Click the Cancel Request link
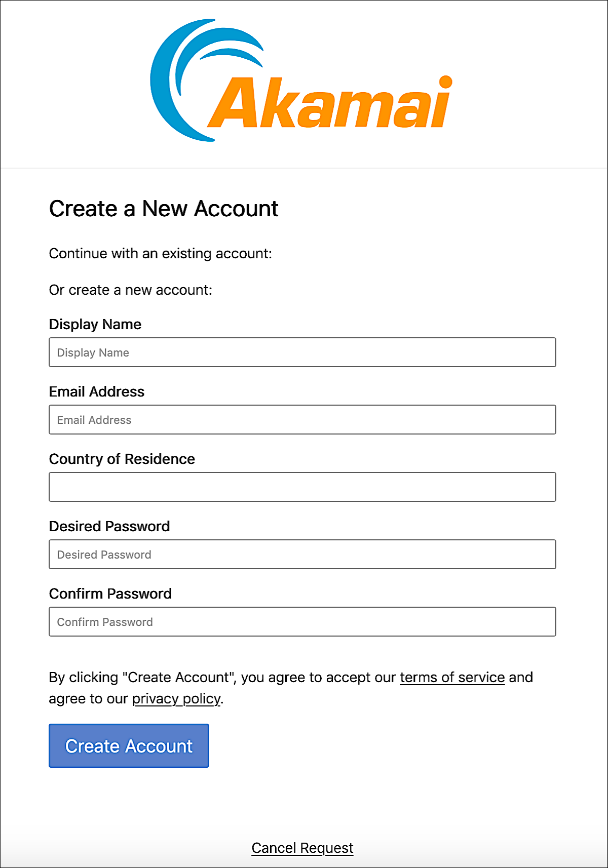 (x=302, y=848)
